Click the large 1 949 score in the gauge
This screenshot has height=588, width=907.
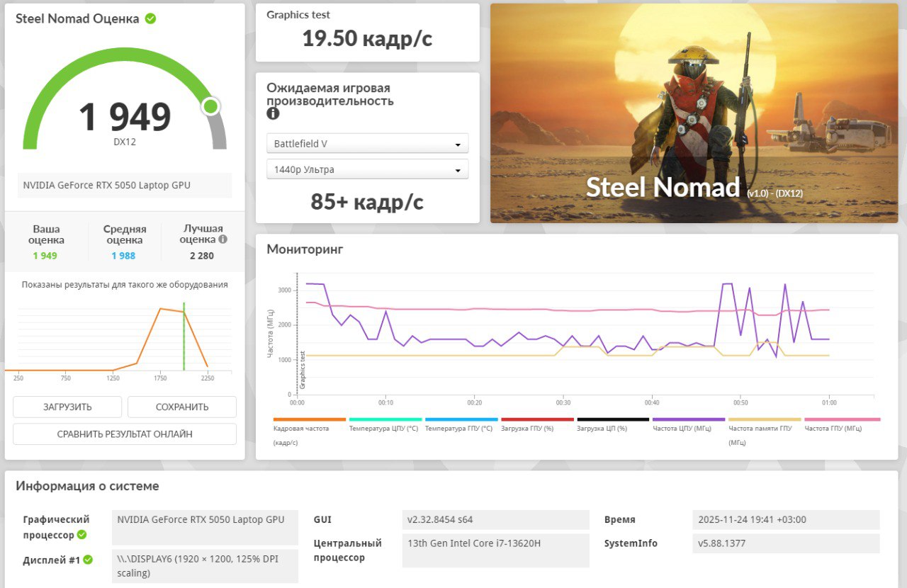pyautogui.click(x=125, y=117)
